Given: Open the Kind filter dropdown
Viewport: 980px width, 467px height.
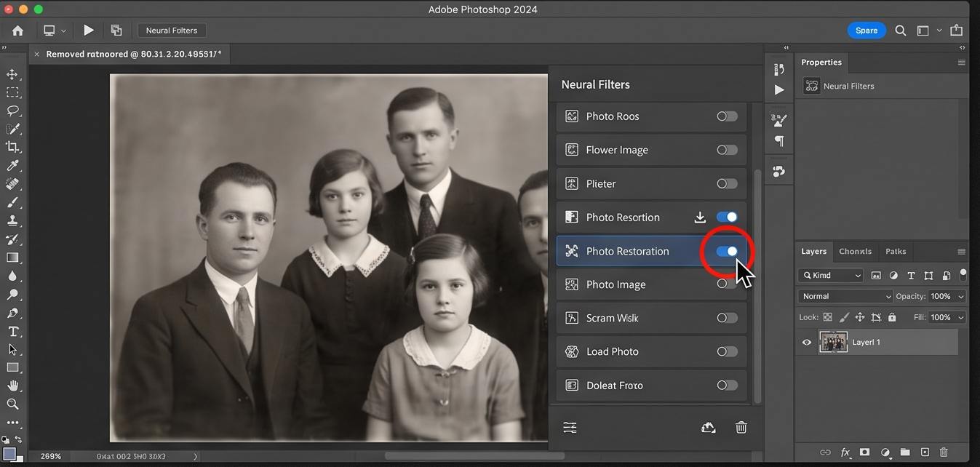Looking at the screenshot, I should [831, 276].
